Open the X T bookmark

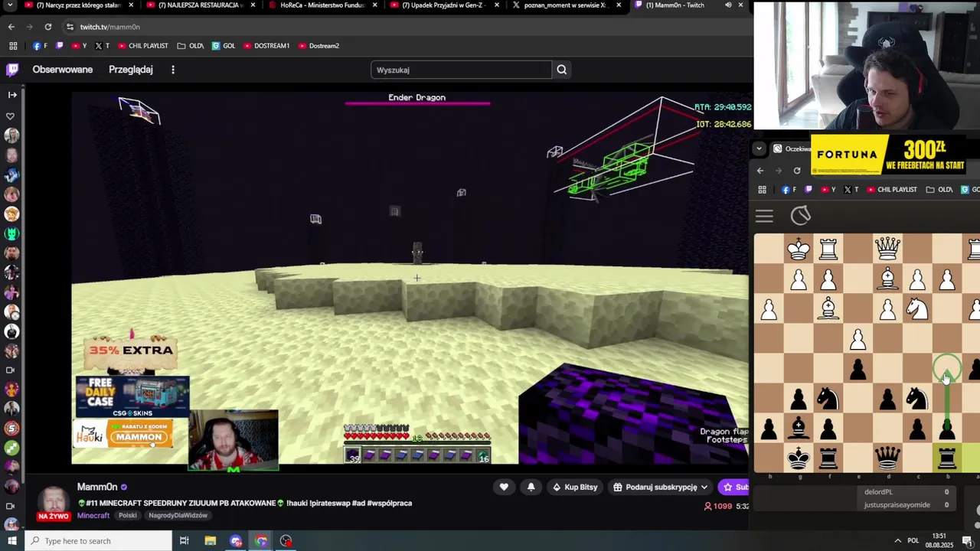click(x=102, y=46)
